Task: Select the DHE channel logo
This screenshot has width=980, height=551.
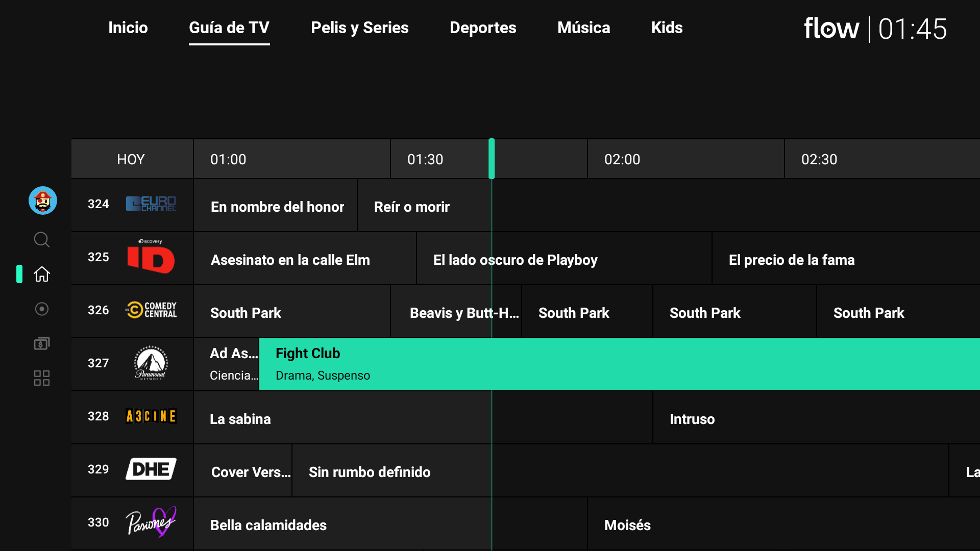Action: [x=151, y=469]
